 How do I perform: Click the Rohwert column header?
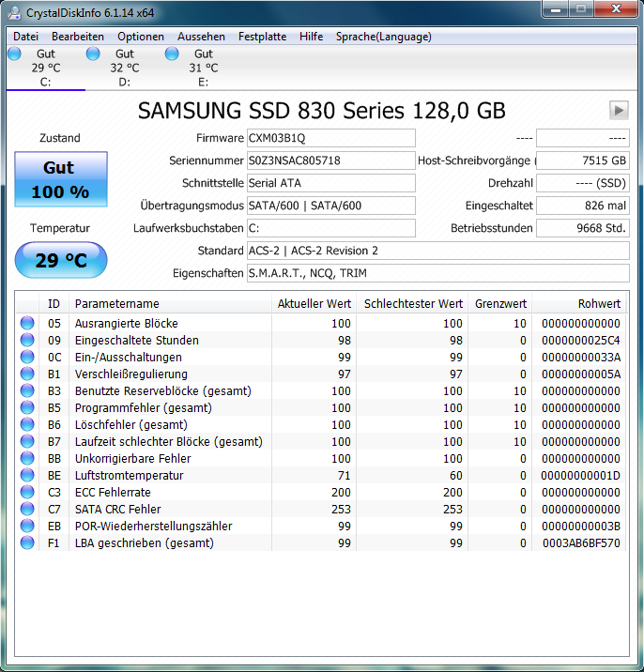(579, 304)
